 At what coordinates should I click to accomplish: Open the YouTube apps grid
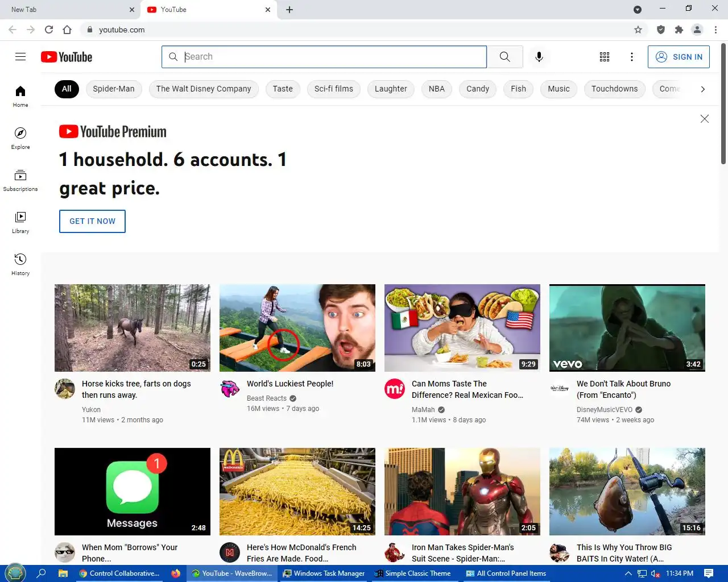pos(605,57)
